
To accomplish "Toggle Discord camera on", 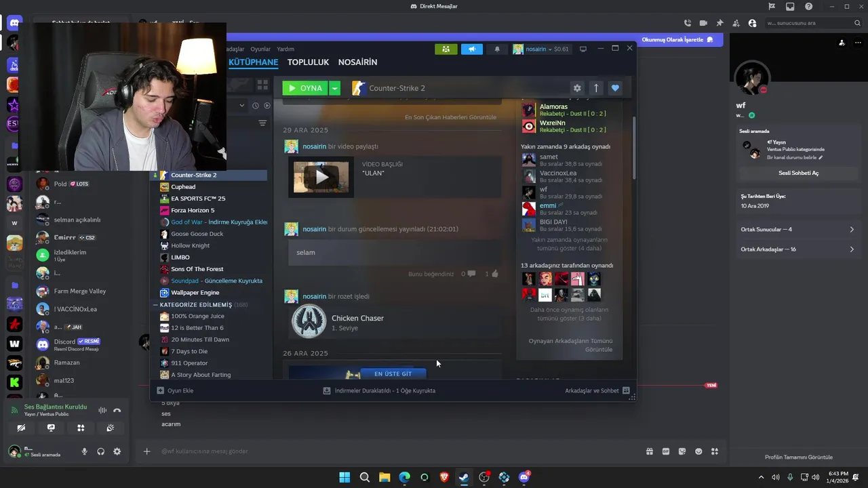I will 21,428.
